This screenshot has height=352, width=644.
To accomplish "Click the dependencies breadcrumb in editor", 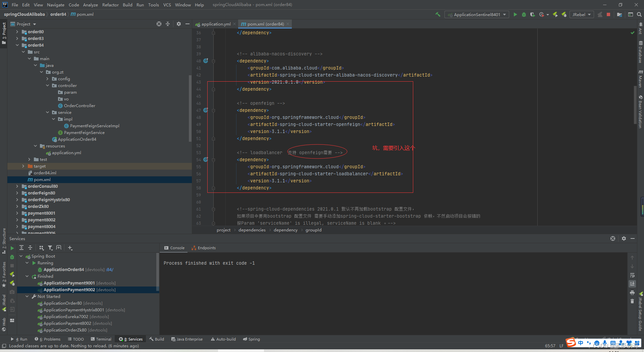I will coord(252,230).
